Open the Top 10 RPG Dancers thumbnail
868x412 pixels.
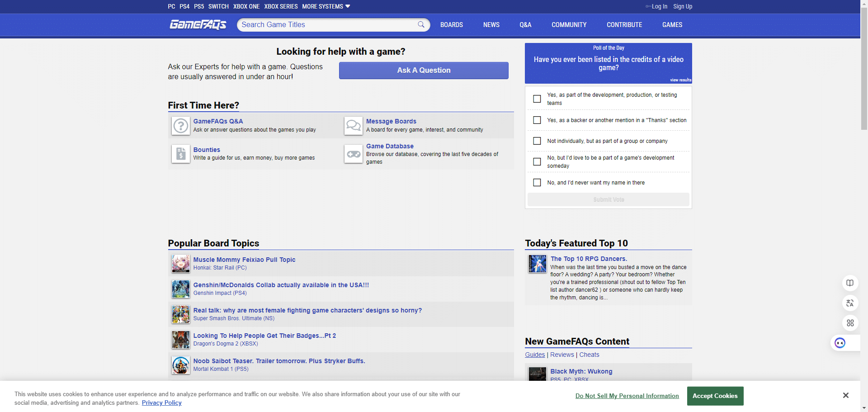[538, 264]
